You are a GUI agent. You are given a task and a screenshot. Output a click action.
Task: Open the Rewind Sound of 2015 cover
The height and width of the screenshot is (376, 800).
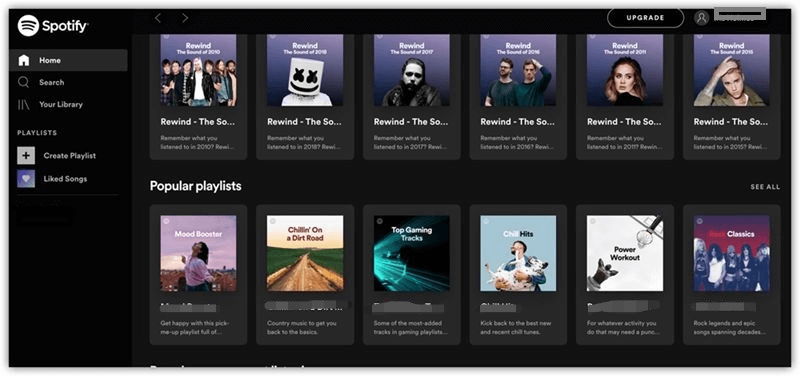click(x=732, y=70)
